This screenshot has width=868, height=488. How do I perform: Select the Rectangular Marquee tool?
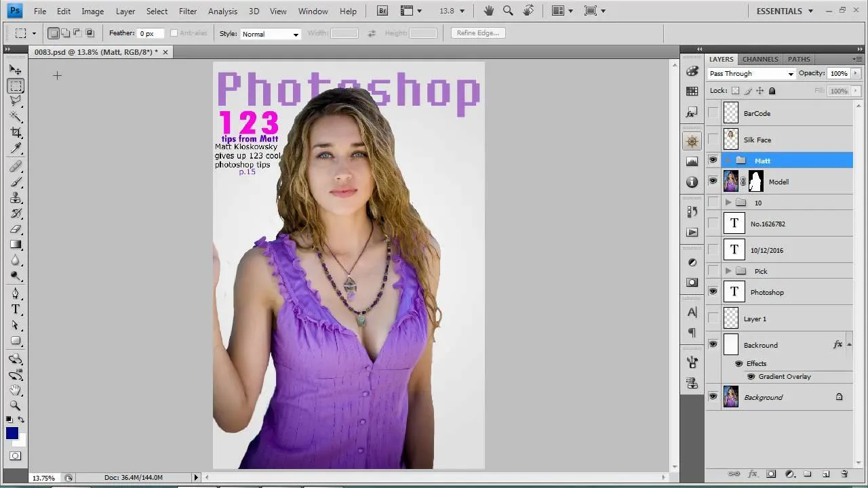click(x=16, y=86)
